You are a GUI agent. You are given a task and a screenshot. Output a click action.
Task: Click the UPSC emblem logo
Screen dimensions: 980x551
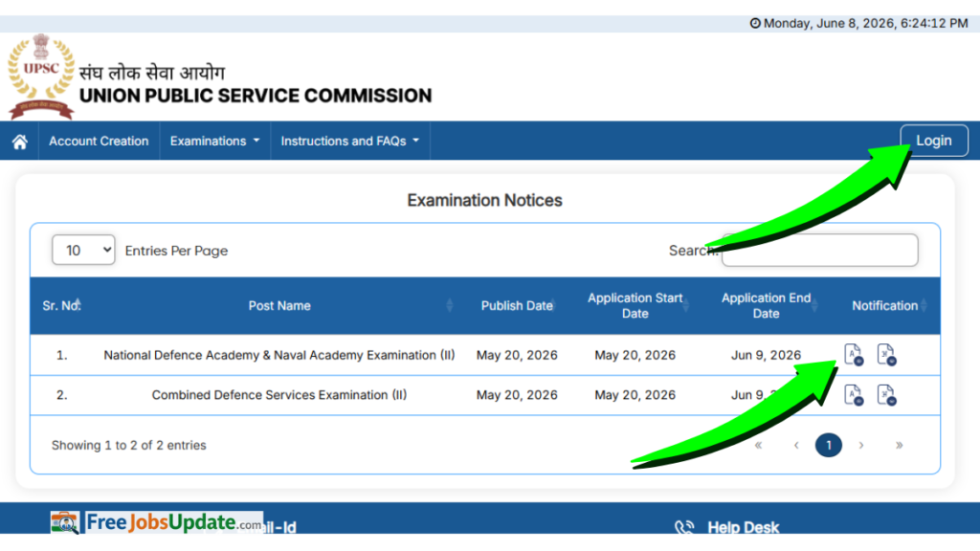[x=41, y=77]
